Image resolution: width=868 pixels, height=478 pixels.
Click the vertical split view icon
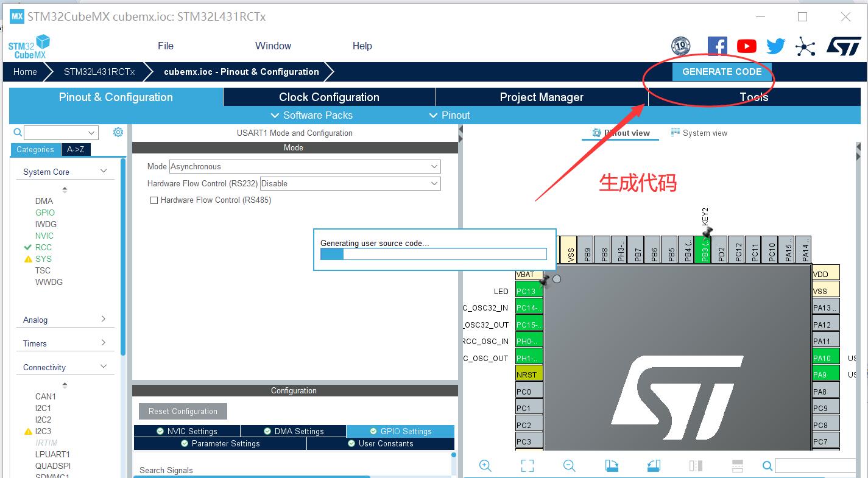696,466
